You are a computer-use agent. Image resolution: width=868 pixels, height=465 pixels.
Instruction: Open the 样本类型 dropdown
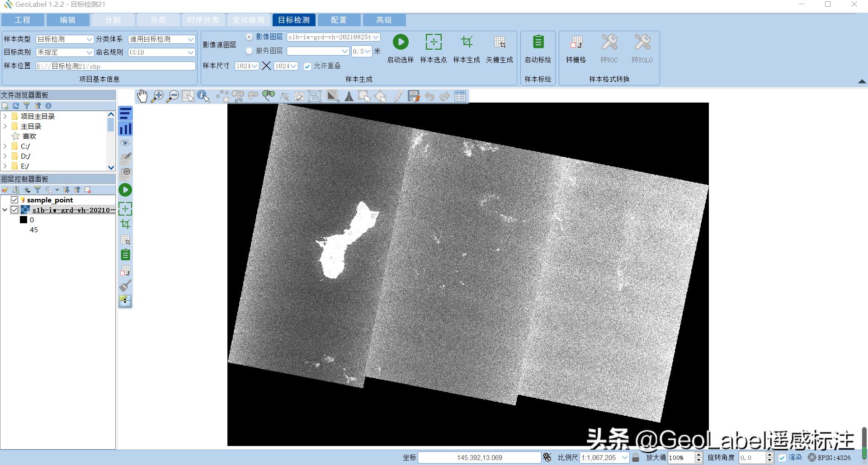coord(65,39)
